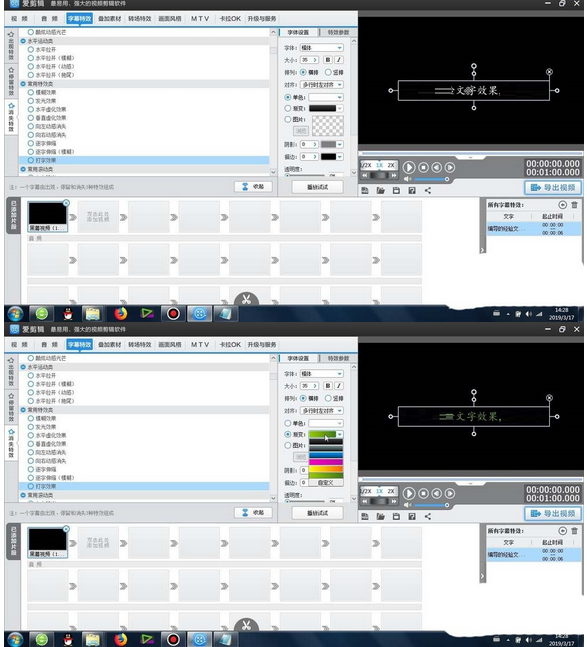Select 单色 solid color radio in the lower window

[x=288, y=423]
